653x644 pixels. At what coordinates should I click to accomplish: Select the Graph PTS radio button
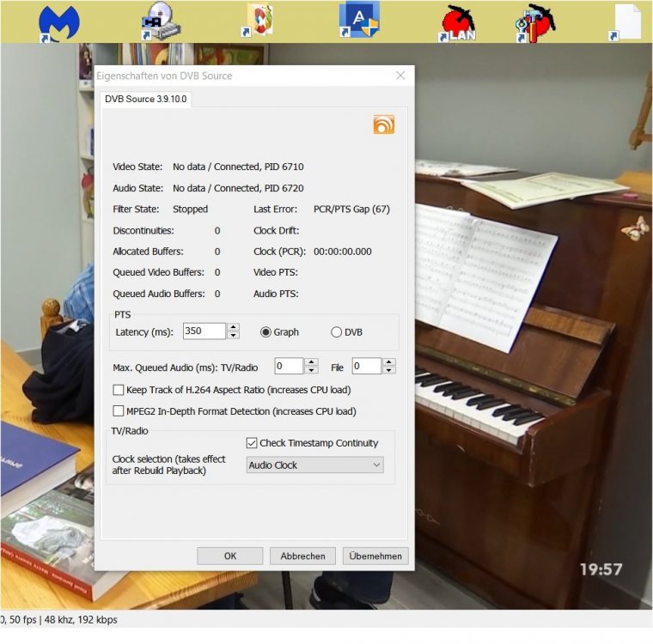pos(266,332)
